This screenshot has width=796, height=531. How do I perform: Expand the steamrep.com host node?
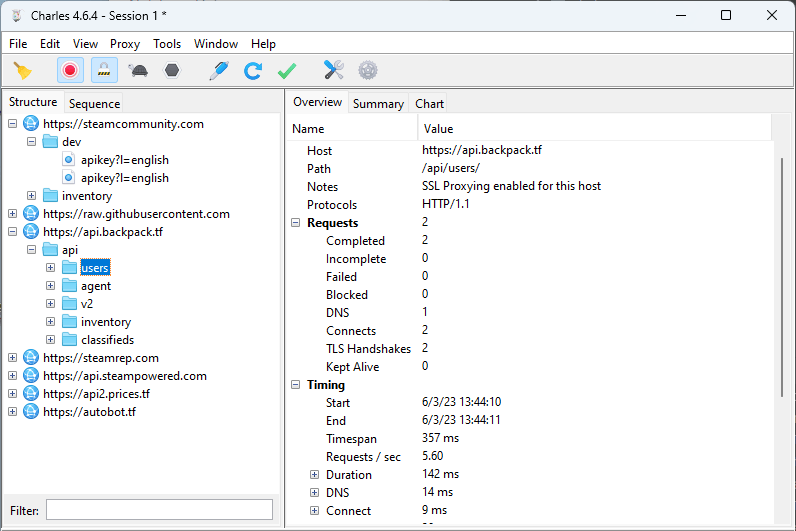(13, 357)
